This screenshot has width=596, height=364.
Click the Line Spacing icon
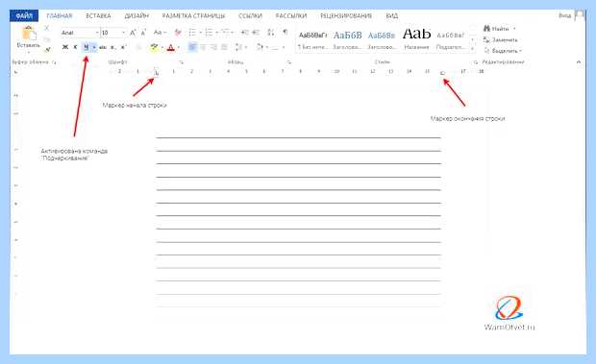(238, 47)
